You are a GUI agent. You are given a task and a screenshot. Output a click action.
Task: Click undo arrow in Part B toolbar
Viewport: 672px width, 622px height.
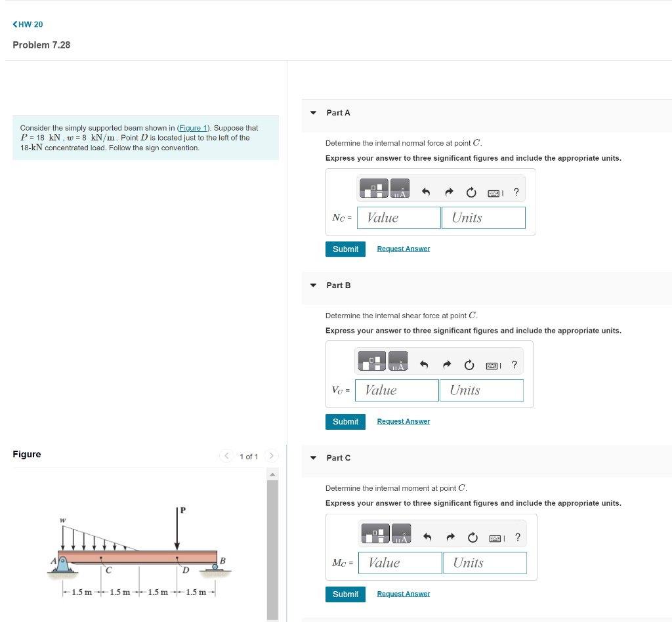pyautogui.click(x=424, y=365)
